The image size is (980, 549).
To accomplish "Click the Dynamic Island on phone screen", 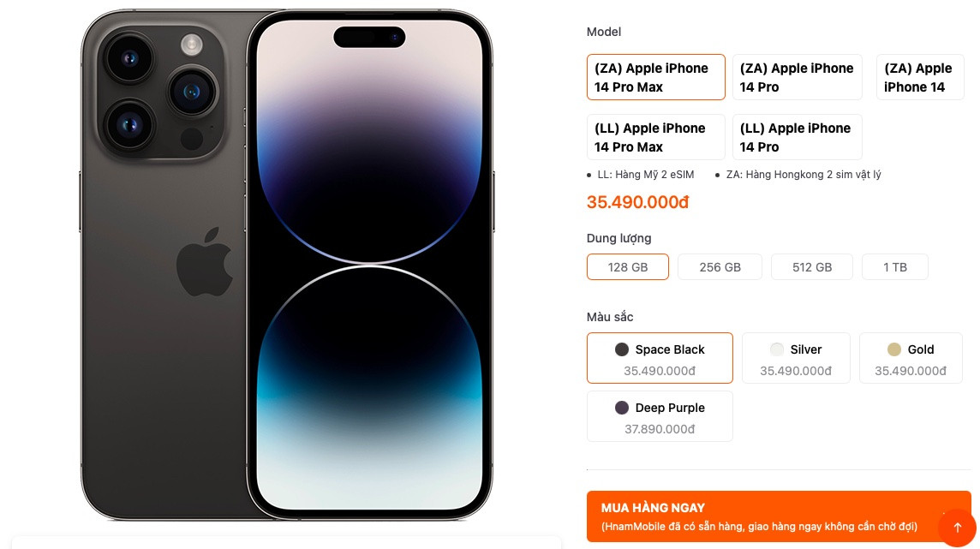I will click(x=369, y=38).
